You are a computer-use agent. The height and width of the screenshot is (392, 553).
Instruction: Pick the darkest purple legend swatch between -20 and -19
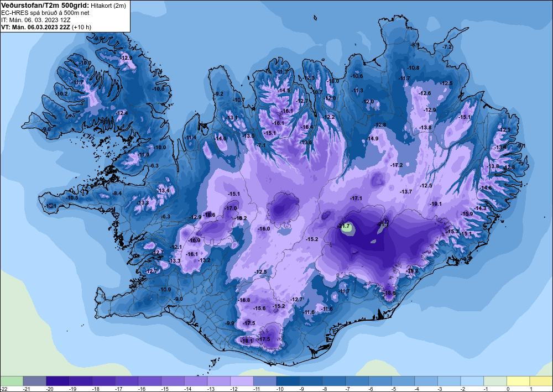click(58, 381)
